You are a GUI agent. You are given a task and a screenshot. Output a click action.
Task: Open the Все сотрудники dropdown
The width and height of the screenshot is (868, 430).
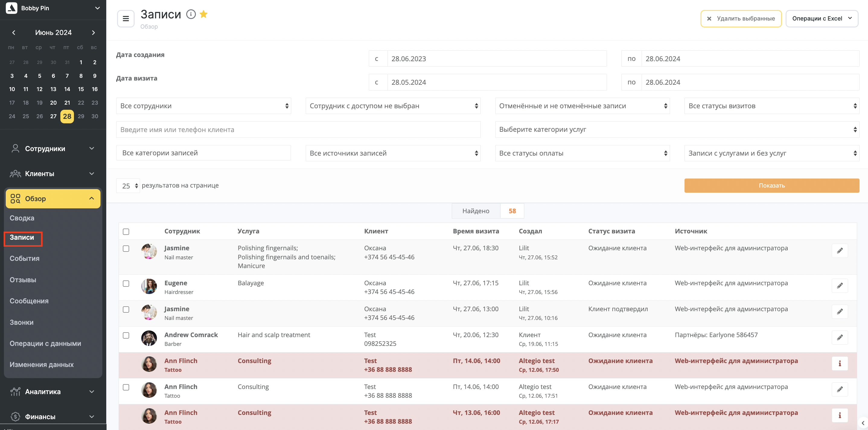(x=203, y=106)
